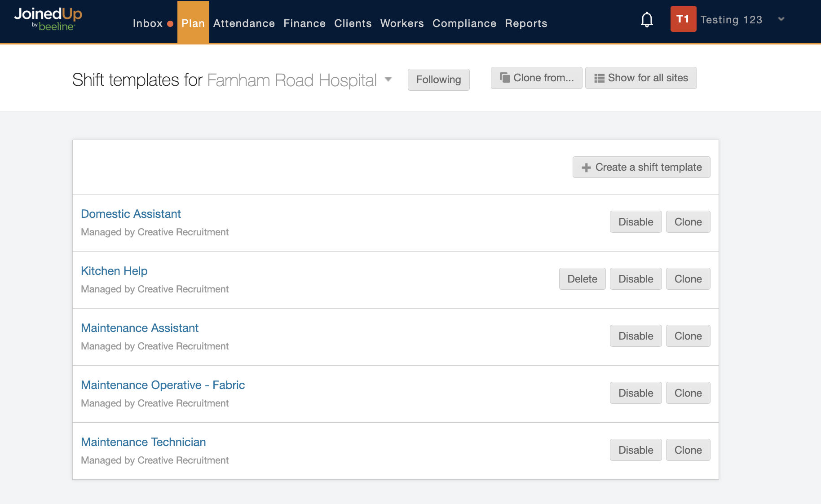Expand the Testing 123 account menu
Viewport: 821px width, 504px height.
[x=781, y=19]
